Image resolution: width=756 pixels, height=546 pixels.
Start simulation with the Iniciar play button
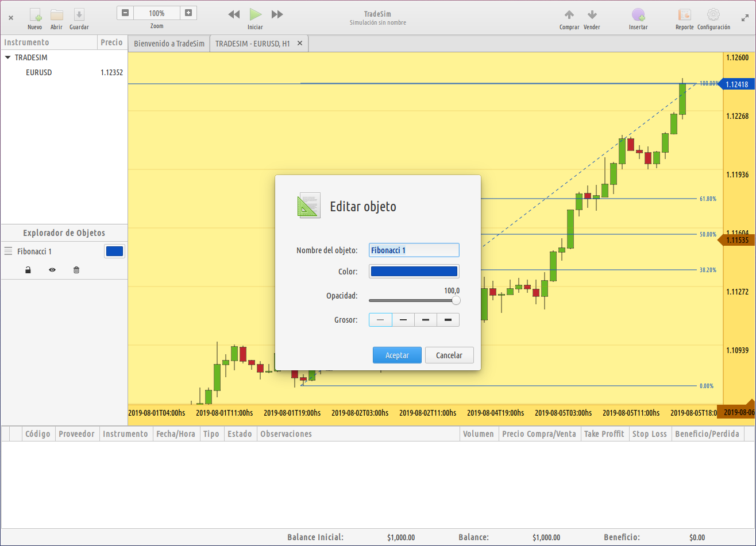tap(256, 14)
